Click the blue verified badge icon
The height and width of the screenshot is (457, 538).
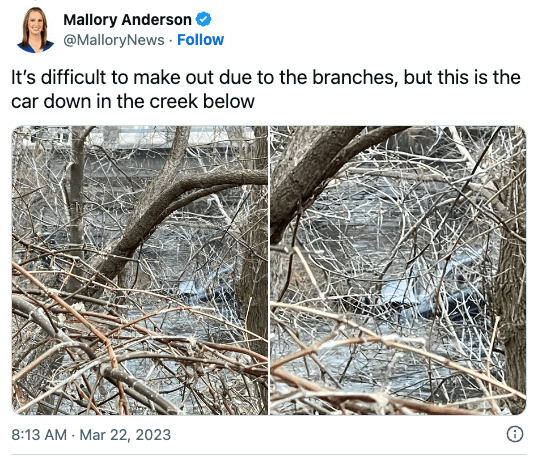203,19
